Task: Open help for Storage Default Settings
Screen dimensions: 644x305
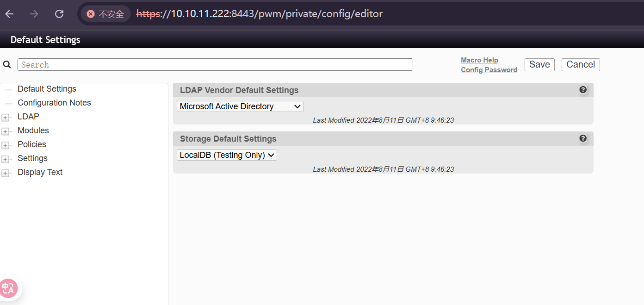Action: tap(583, 138)
